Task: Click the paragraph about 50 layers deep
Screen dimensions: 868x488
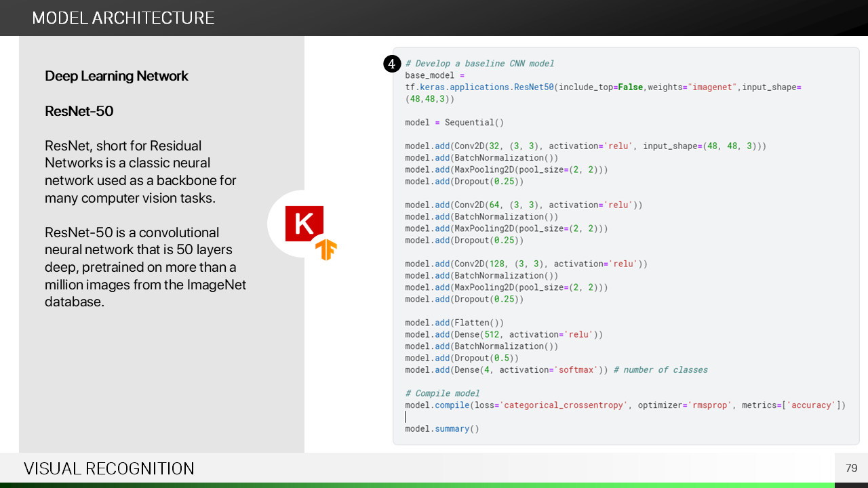Action: 145,267
